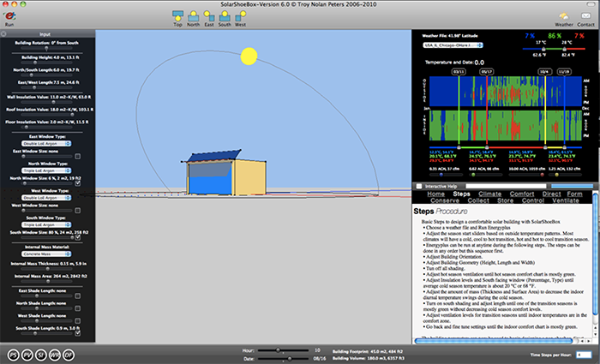The width and height of the screenshot is (600, 364).
Task: Open the Contact envelope icon
Action: tap(586, 16)
